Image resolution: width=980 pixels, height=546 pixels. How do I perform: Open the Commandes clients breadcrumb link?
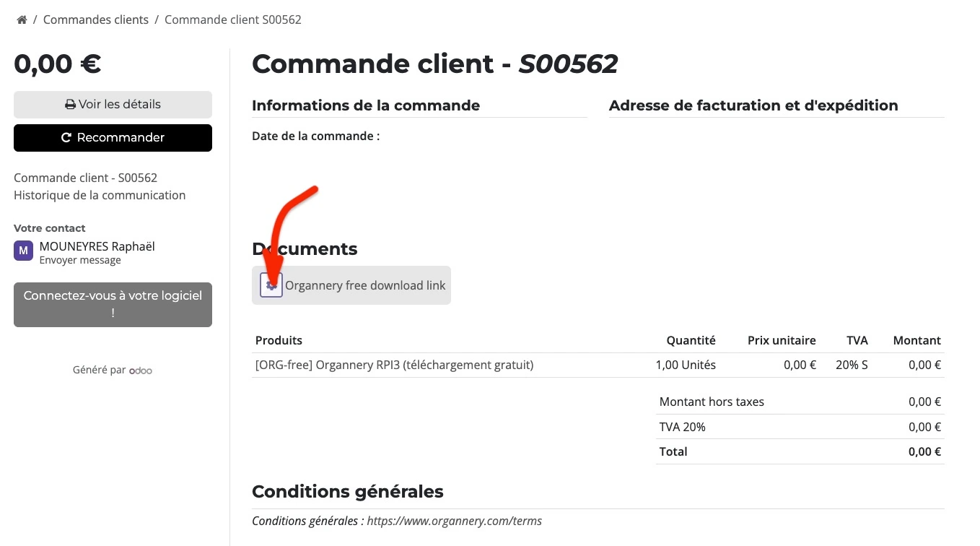click(95, 20)
